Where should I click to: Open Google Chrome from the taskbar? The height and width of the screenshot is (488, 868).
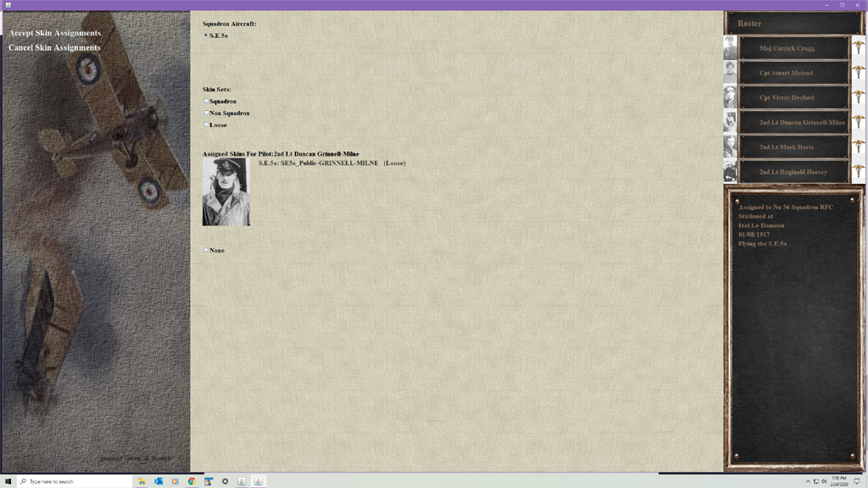click(192, 481)
